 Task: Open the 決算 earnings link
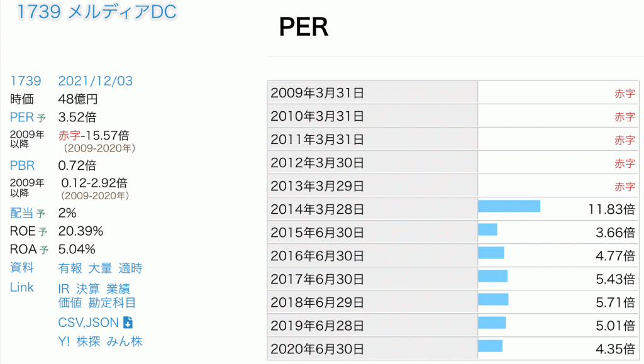click(88, 289)
